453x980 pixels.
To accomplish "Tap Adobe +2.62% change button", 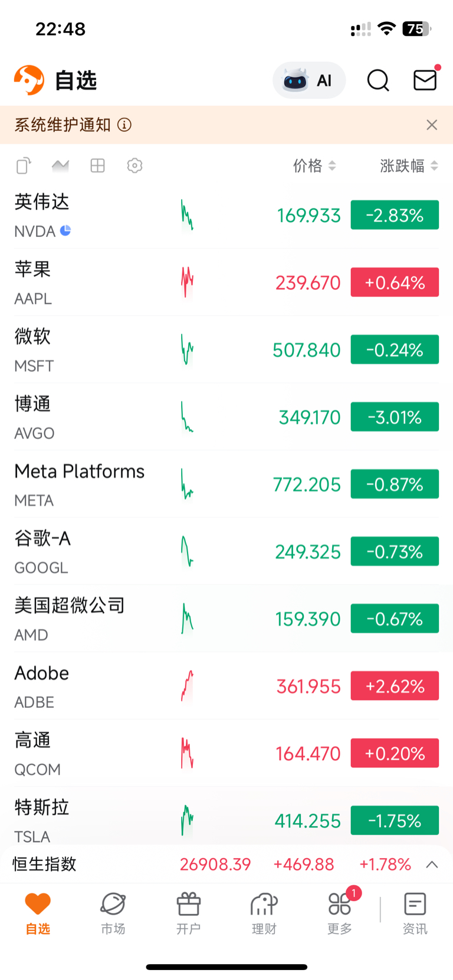I will (395, 686).
